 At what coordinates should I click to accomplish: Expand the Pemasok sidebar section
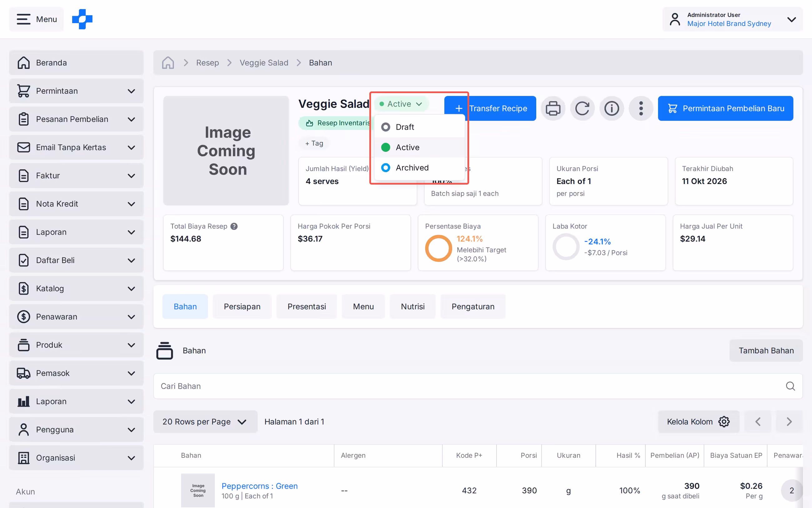[x=76, y=373]
